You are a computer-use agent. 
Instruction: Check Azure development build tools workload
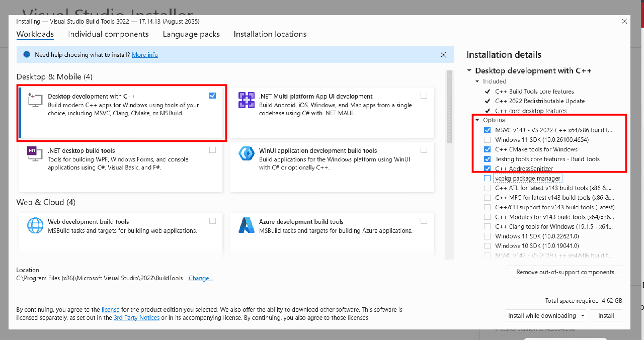pos(424,221)
